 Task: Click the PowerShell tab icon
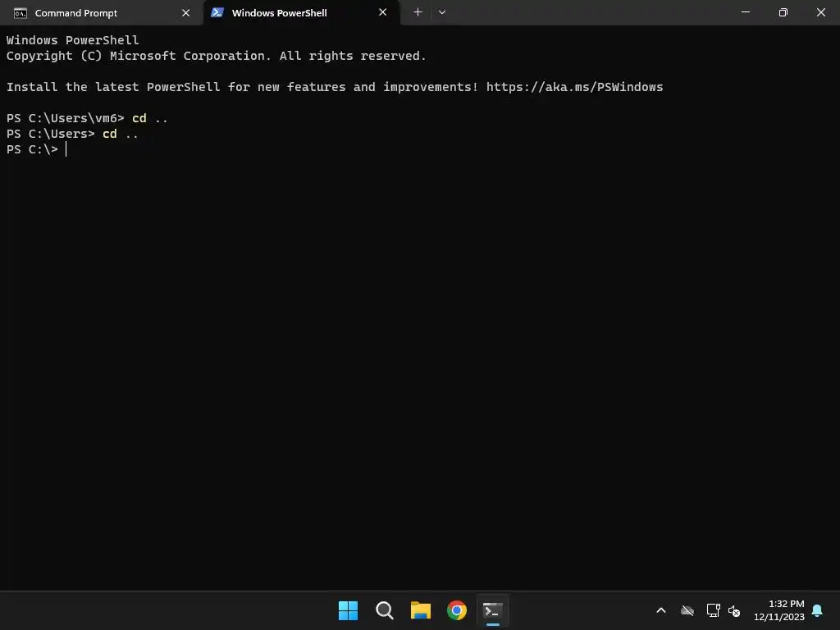(x=217, y=12)
